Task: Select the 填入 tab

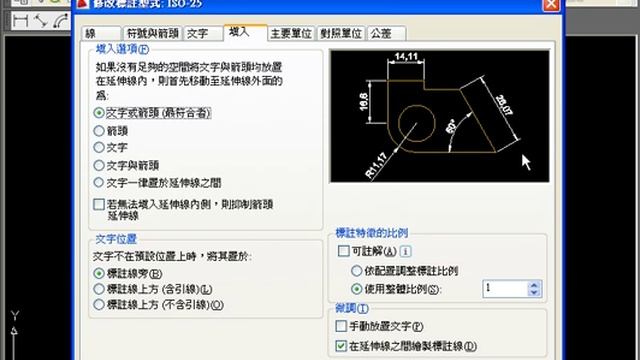Action: coord(245,33)
